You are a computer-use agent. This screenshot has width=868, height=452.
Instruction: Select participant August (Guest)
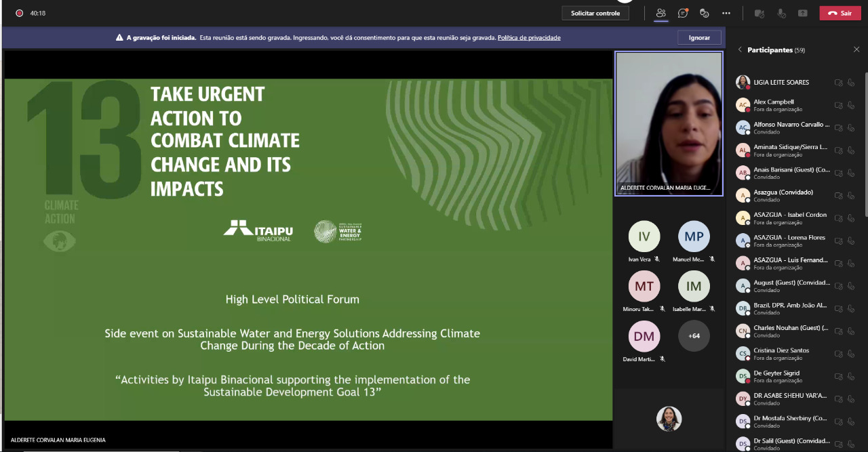pyautogui.click(x=796, y=286)
